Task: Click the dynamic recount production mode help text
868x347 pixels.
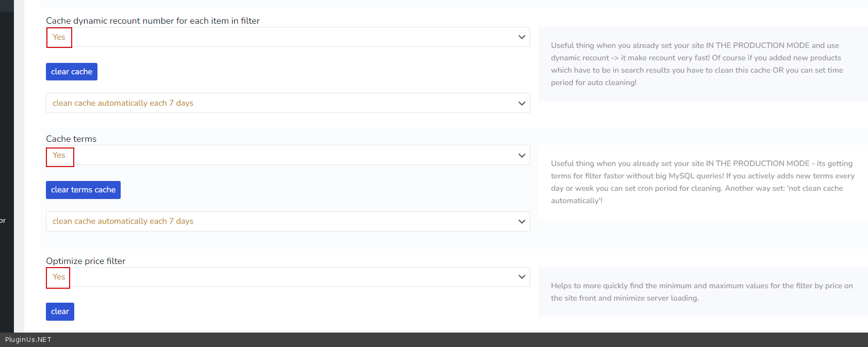Action: click(x=697, y=64)
